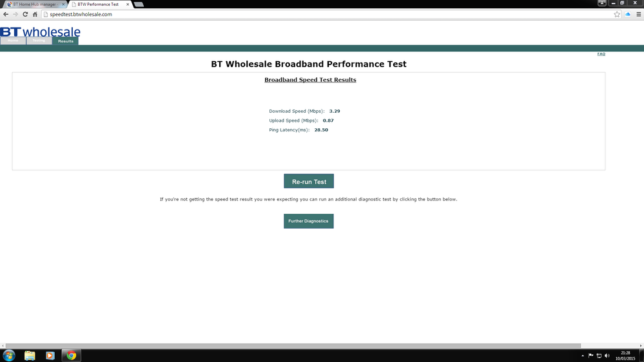
Task: Close the BTW Performance Test tab
Action: click(x=128, y=4)
